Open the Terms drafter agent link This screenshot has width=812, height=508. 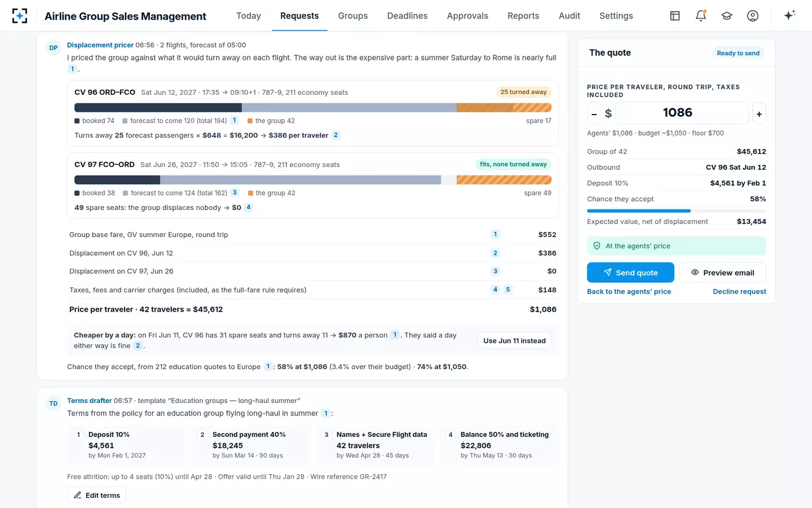[x=90, y=401]
